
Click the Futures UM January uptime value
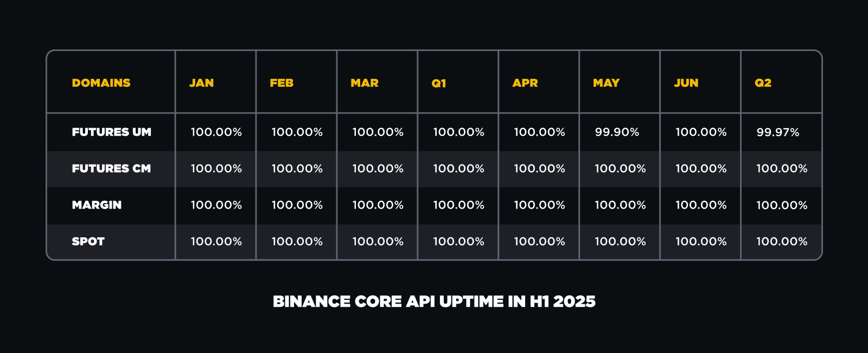(x=216, y=132)
